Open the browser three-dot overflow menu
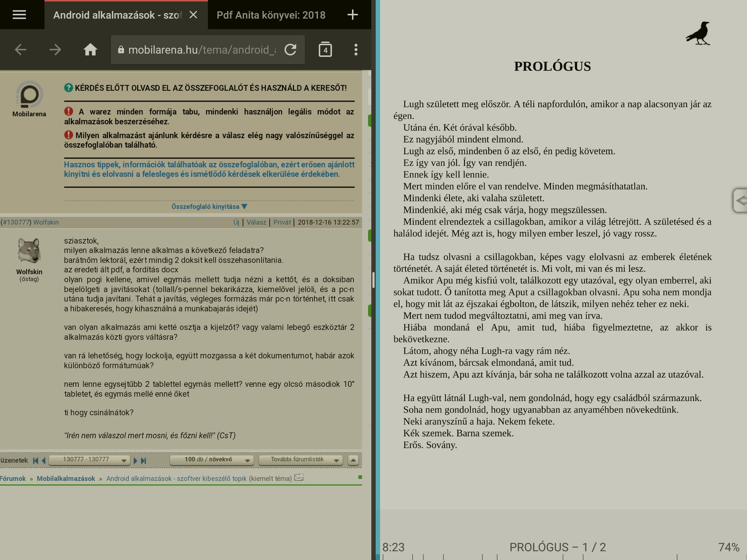 [x=356, y=50]
